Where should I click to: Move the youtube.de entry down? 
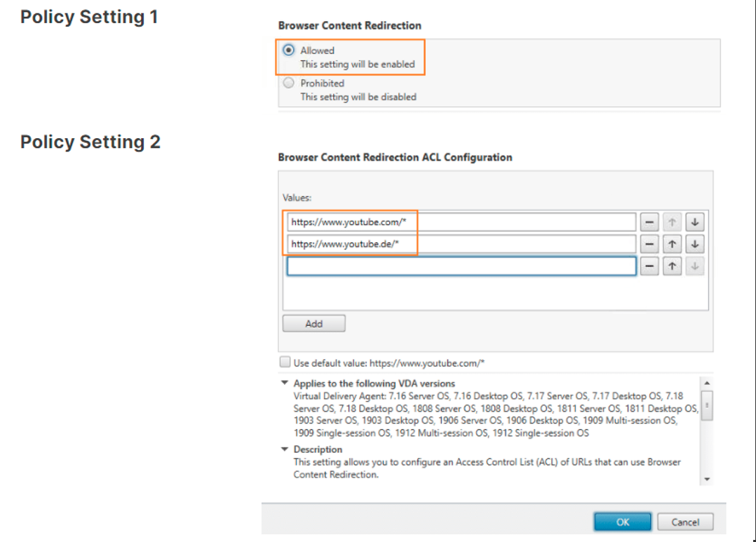694,244
